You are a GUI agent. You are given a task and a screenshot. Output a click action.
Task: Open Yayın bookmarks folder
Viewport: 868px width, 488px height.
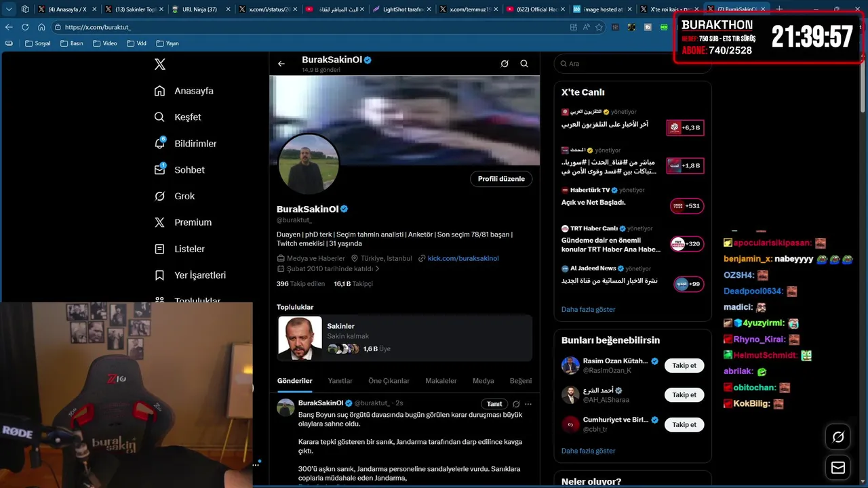coord(167,43)
